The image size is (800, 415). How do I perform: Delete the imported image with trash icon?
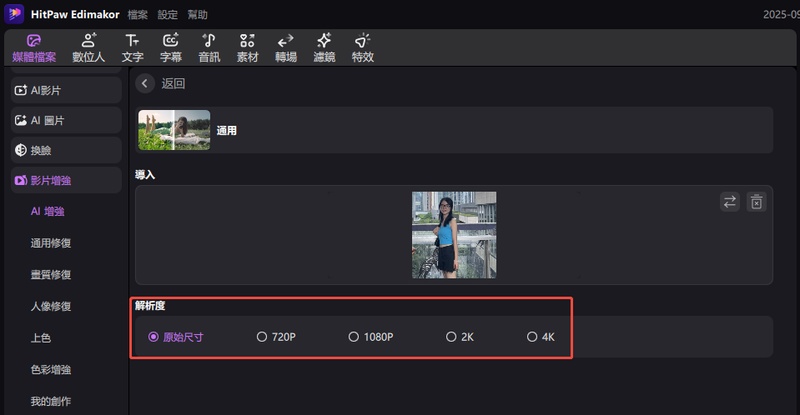757,202
